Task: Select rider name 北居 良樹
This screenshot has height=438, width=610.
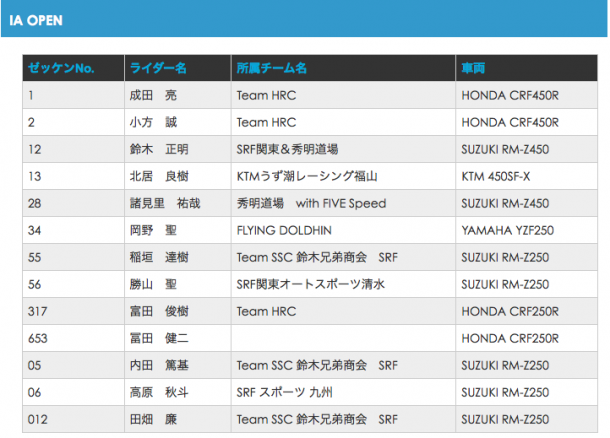Action: [159, 176]
